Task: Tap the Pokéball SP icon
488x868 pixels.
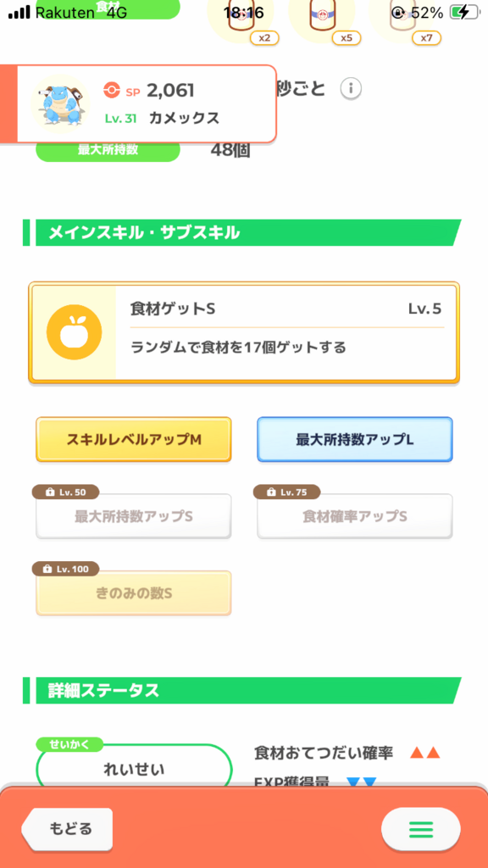Action: click(x=112, y=90)
